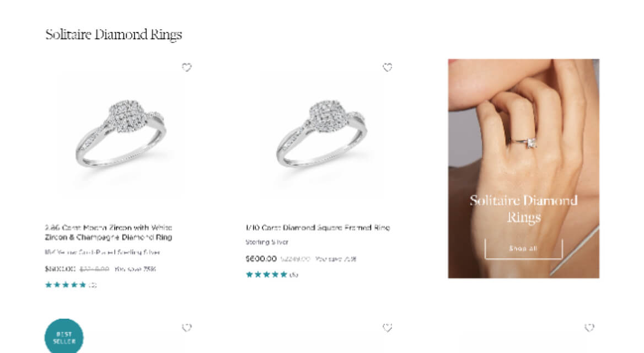Click the Shop all button
Viewport: 644px width, 353px height.
(523, 249)
